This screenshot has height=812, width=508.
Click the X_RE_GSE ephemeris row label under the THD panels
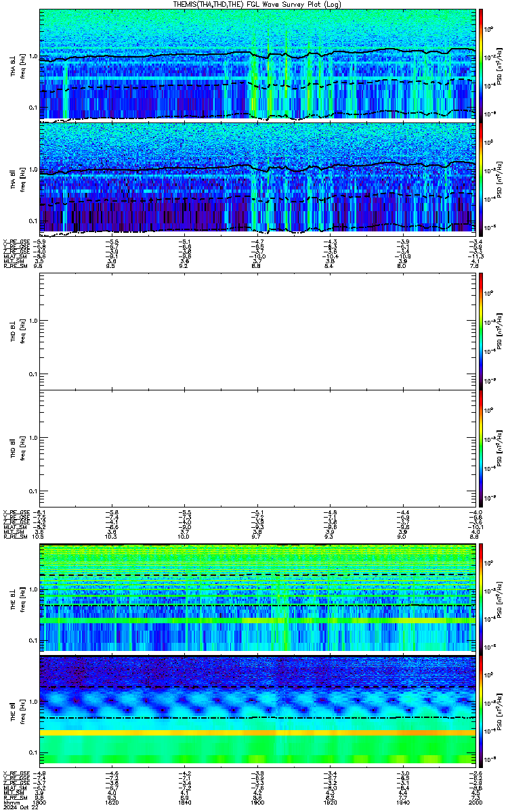[16, 512]
